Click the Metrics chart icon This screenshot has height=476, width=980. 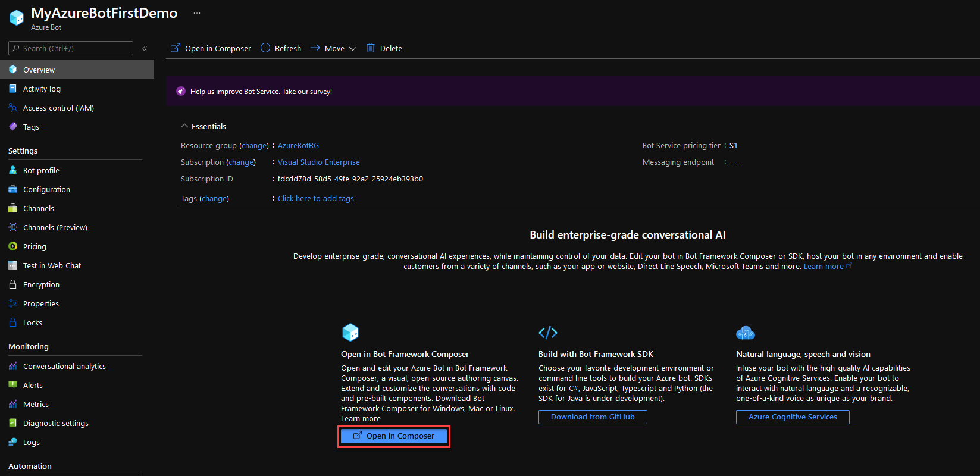[x=13, y=404]
